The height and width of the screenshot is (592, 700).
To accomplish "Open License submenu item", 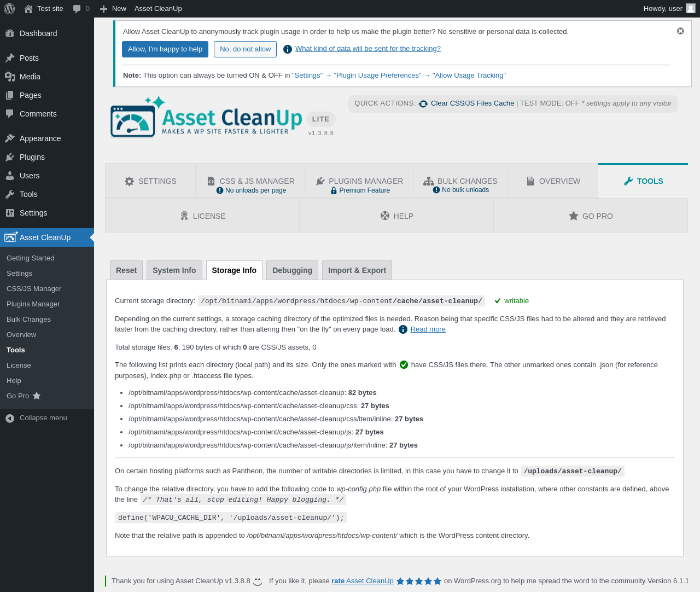I will pos(47,365).
